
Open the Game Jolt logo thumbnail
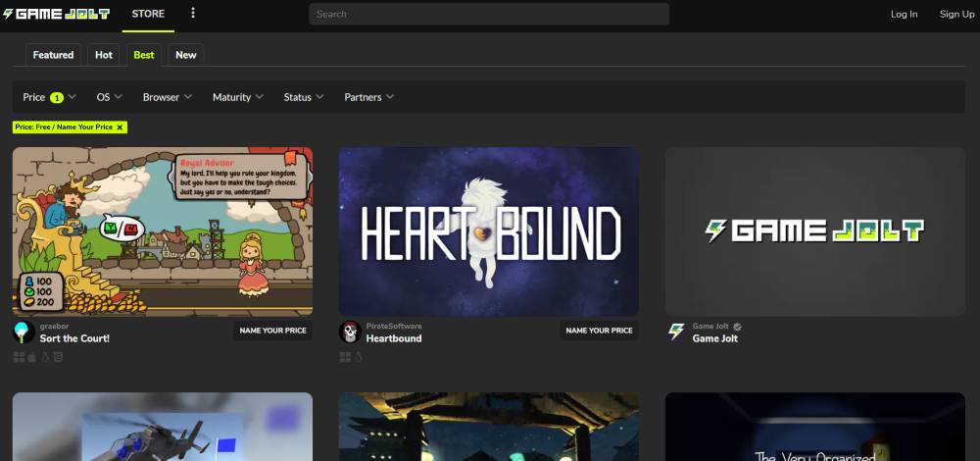pos(815,231)
